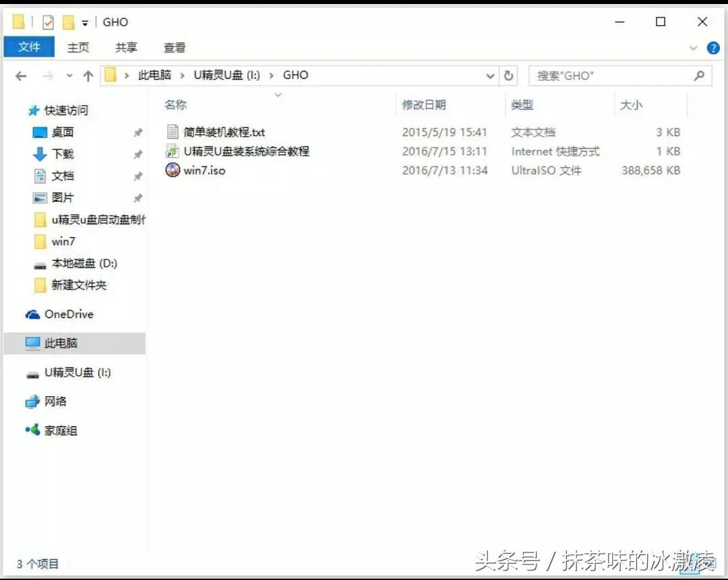Click inside the 搜索GHO search box
The height and width of the screenshot is (580, 728).
point(607,75)
